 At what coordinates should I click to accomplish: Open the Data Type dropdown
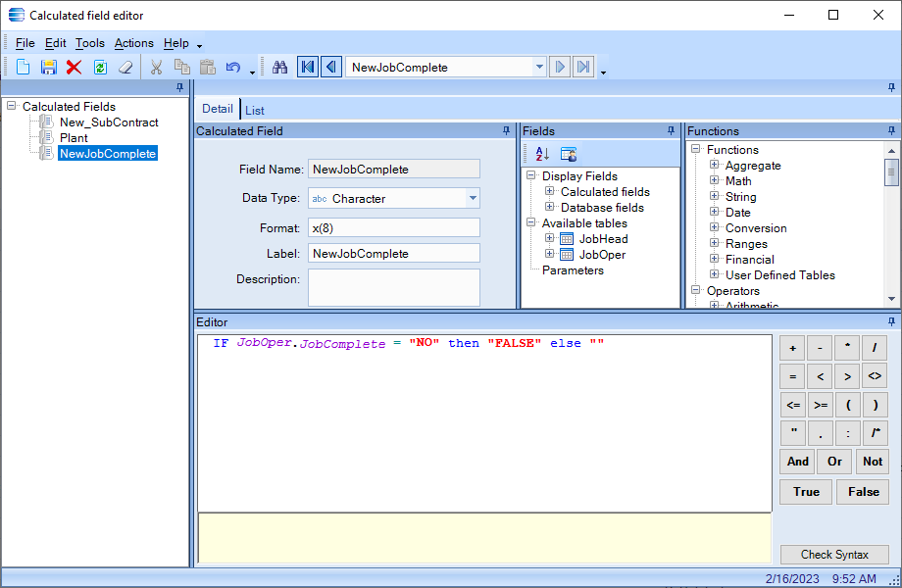473,198
